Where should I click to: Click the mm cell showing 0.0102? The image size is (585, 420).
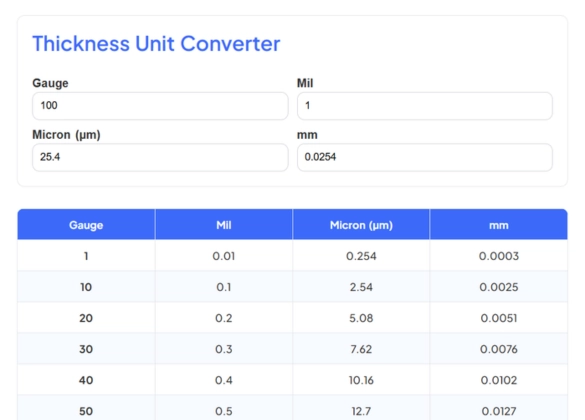click(499, 380)
